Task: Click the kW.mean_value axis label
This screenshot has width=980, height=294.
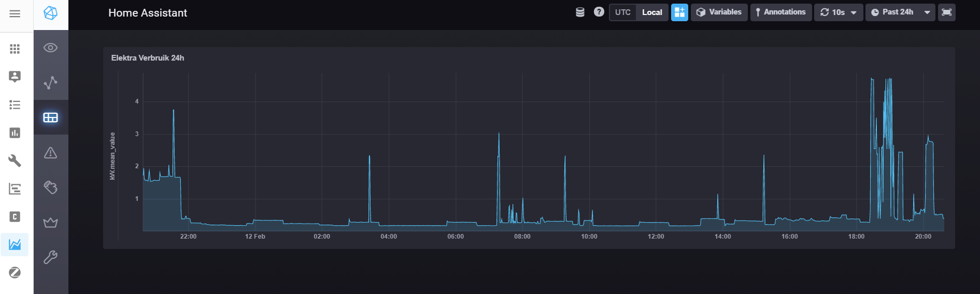Action: 112,156
